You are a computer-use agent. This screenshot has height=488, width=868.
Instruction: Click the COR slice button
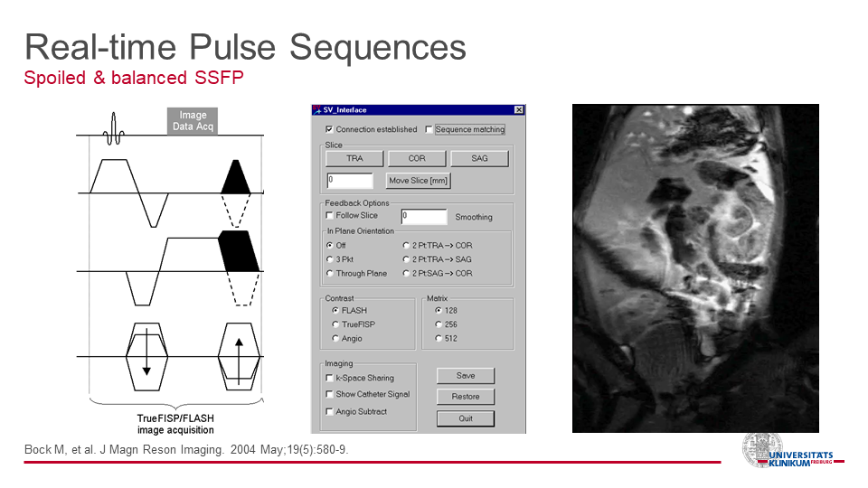(x=417, y=158)
